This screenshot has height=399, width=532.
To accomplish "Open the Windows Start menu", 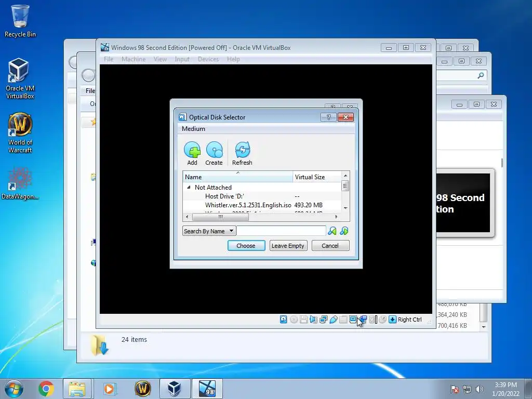I will click(x=14, y=389).
